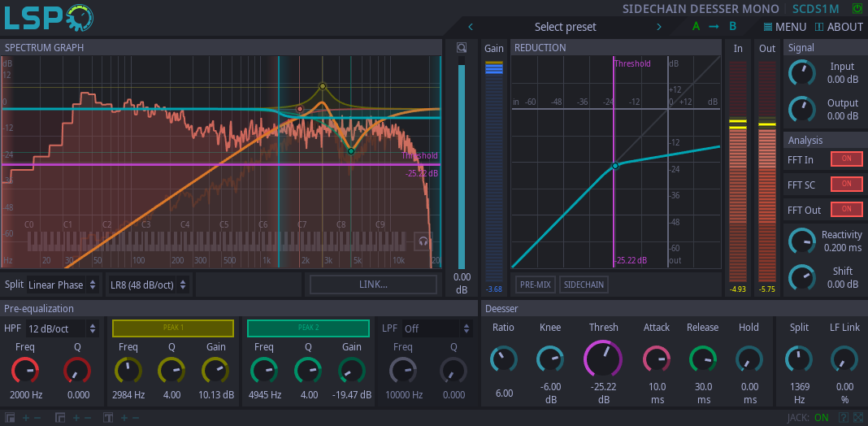The width and height of the screenshot is (868, 426).
Task: Toggle FFT In analysis ON button
Action: (x=846, y=158)
